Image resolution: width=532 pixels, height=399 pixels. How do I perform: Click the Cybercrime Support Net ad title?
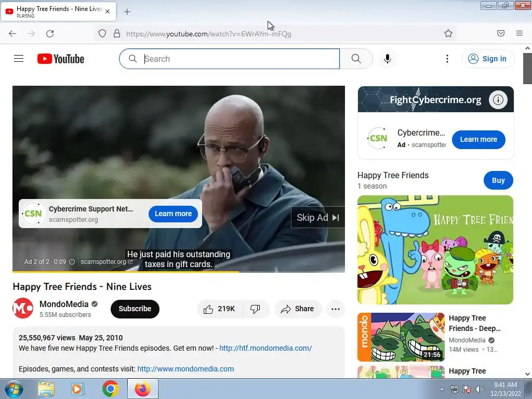click(x=91, y=209)
